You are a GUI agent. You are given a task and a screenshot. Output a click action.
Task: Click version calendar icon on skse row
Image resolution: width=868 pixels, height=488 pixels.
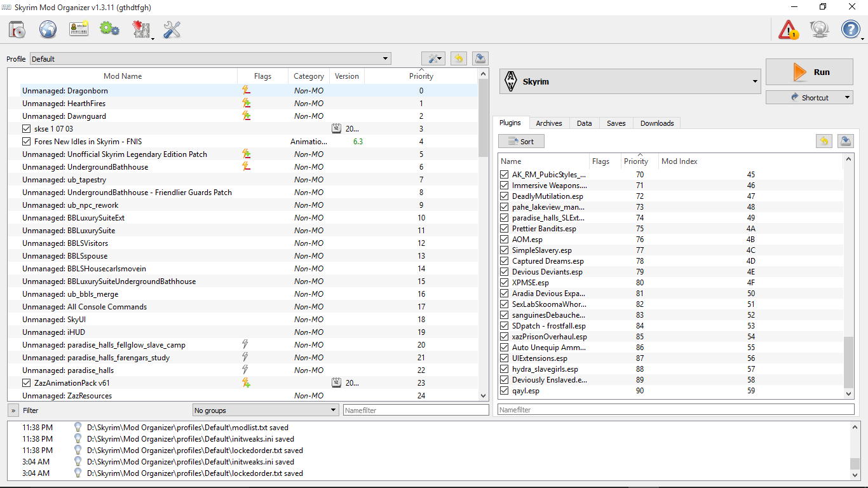[x=337, y=129]
